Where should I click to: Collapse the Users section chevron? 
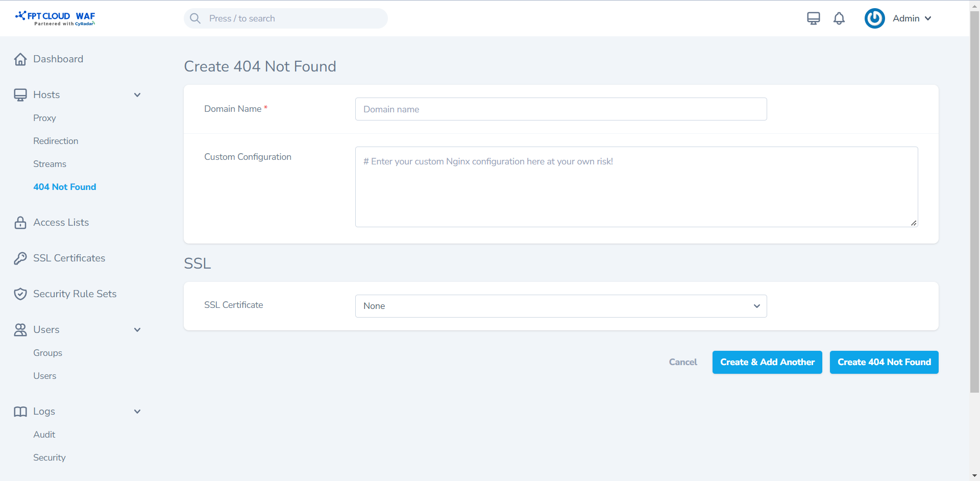pos(137,330)
